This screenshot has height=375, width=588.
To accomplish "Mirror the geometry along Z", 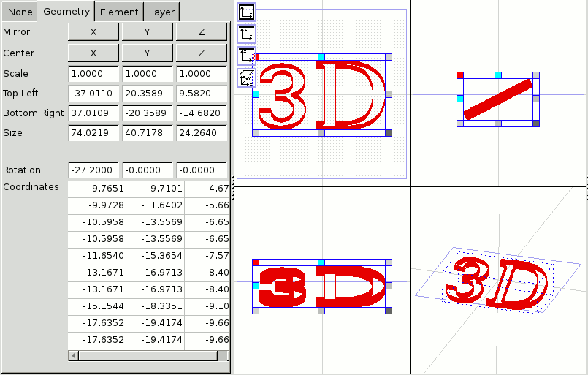I will [x=201, y=32].
